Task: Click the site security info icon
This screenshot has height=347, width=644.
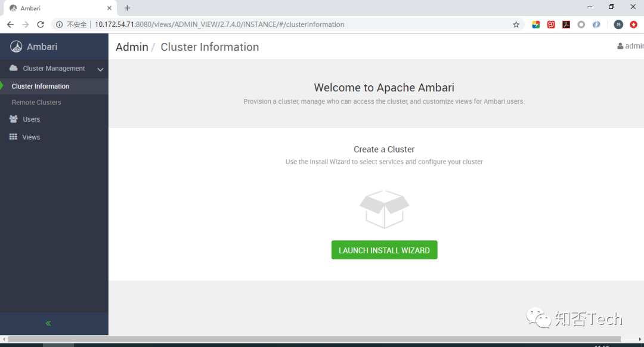Action: (x=60, y=24)
